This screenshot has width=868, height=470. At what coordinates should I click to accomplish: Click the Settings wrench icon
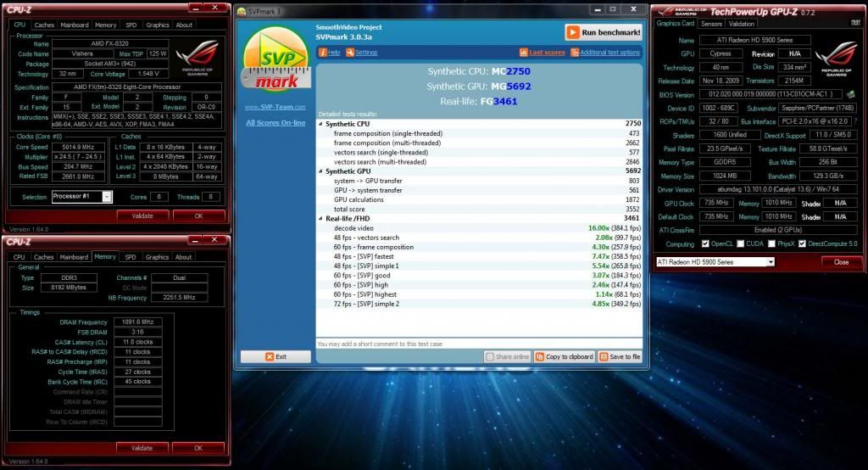(x=350, y=53)
